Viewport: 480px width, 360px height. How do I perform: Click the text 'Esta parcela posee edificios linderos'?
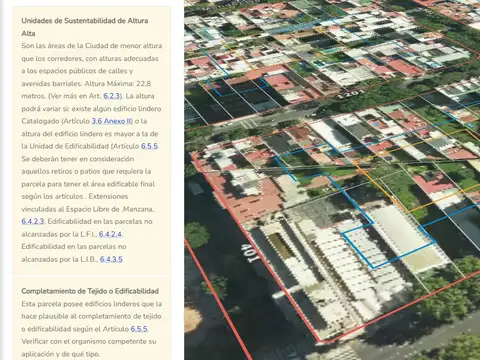click(83, 304)
